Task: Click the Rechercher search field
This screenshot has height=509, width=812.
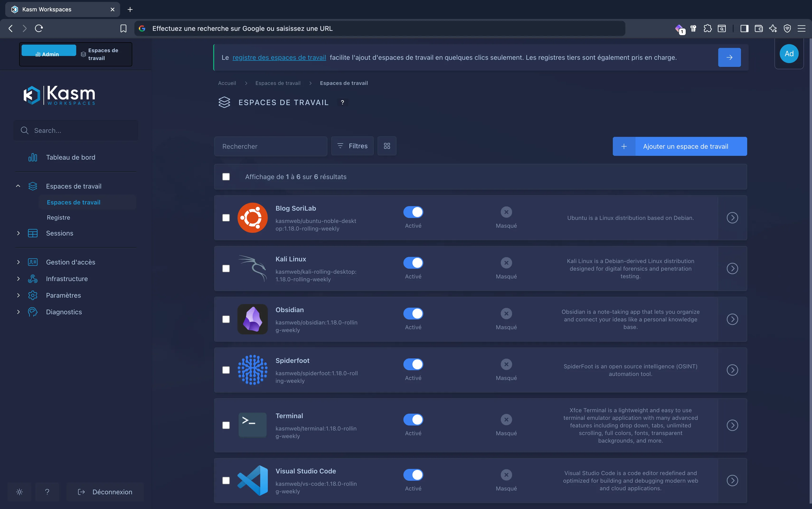Action: [x=270, y=146]
